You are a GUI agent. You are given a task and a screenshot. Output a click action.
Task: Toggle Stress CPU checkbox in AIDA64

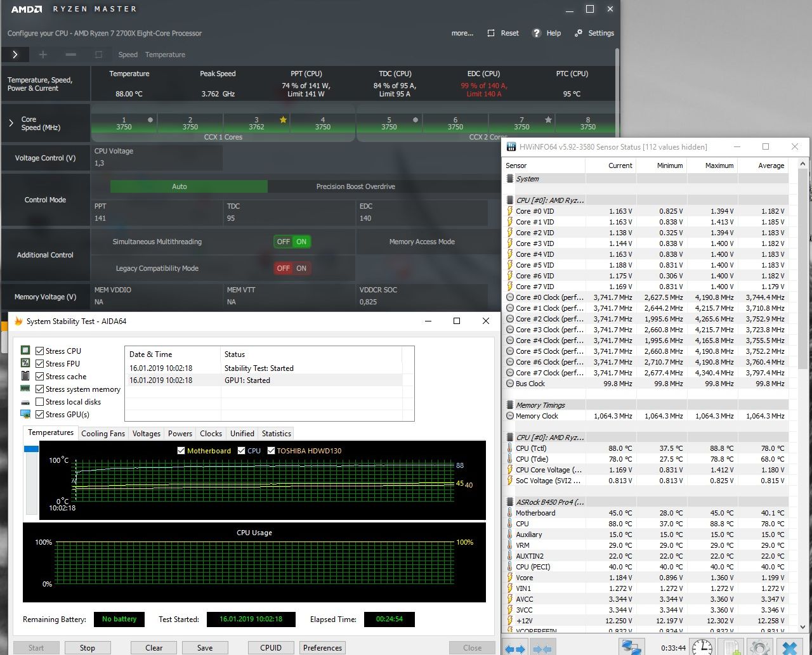point(40,351)
